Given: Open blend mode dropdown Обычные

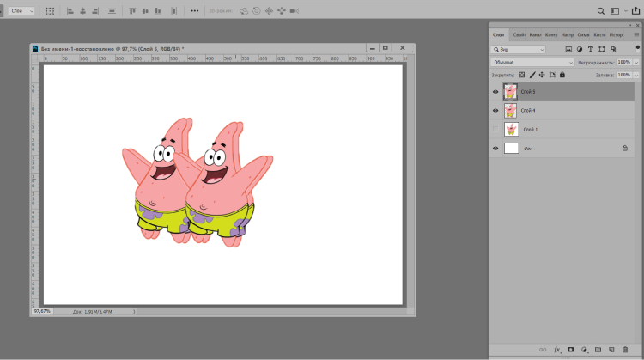Looking at the screenshot, I should 532,63.
